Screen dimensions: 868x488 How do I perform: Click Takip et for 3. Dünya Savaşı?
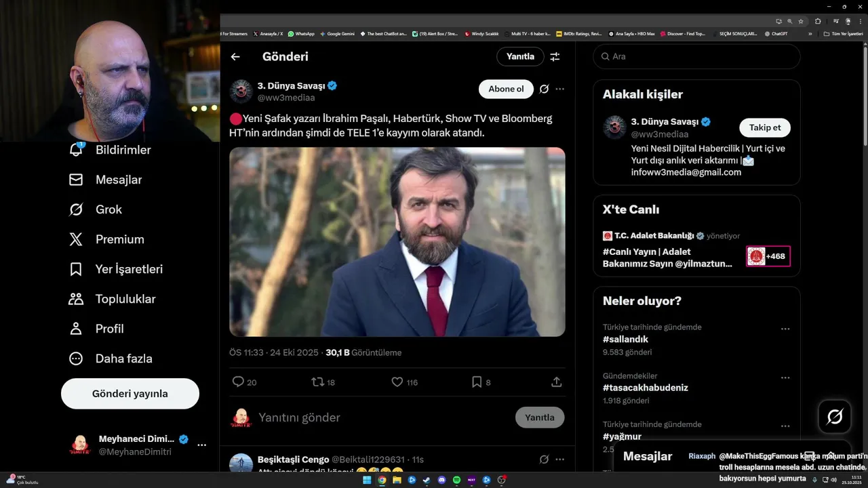(765, 127)
